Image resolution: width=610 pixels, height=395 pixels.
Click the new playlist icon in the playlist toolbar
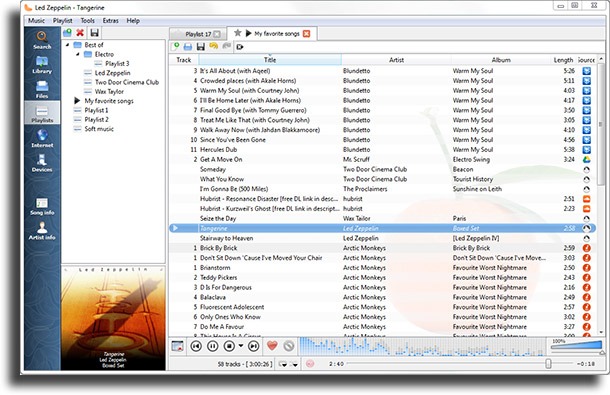[x=175, y=47]
